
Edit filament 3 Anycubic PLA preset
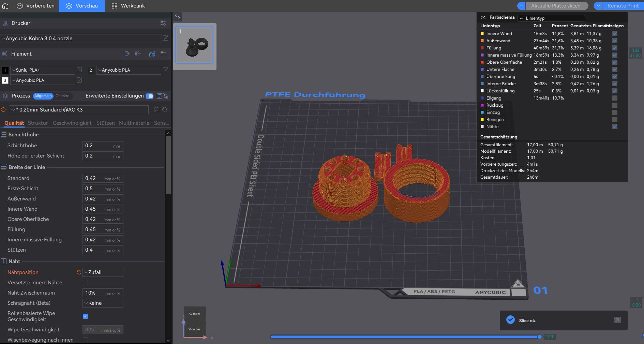coord(79,80)
